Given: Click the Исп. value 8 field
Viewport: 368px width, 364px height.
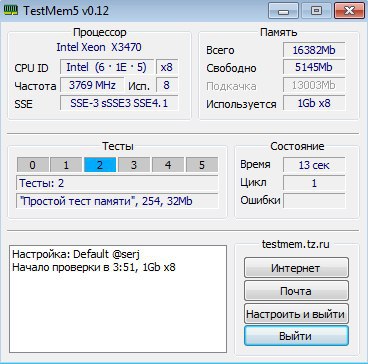Looking at the screenshot, I should coord(167,86).
